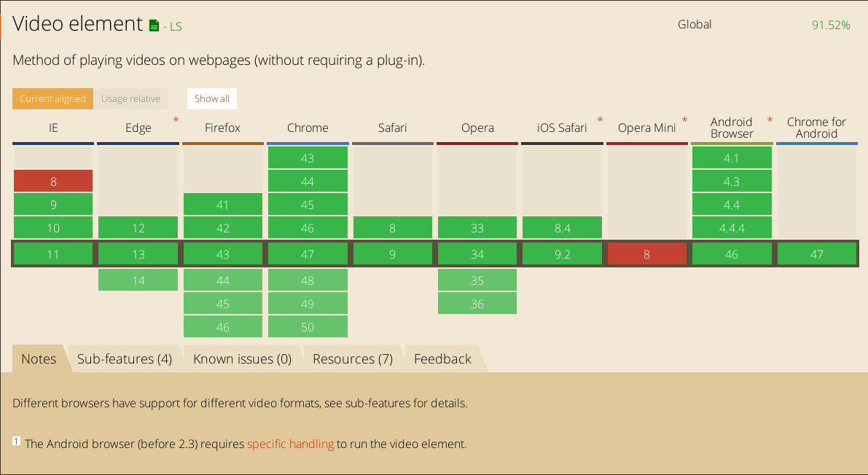Switch to Usage relative view
This screenshot has width=868, height=475.
click(x=130, y=99)
